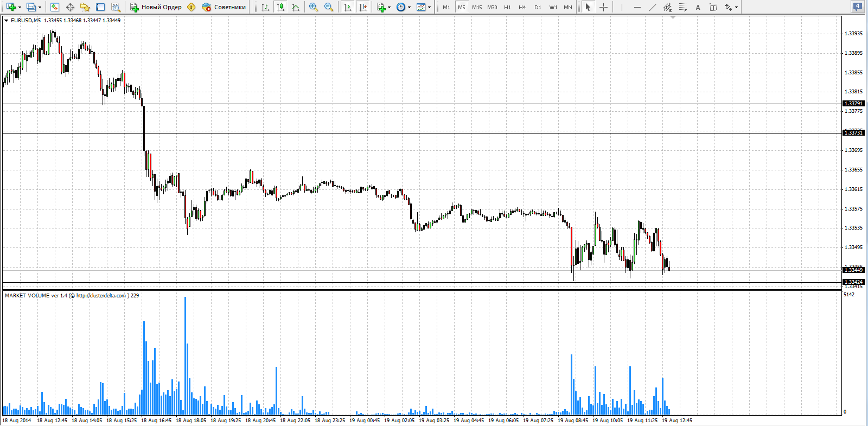Screen dimensions: 868x426
Task: Select the text label tool
Action: click(x=713, y=7)
